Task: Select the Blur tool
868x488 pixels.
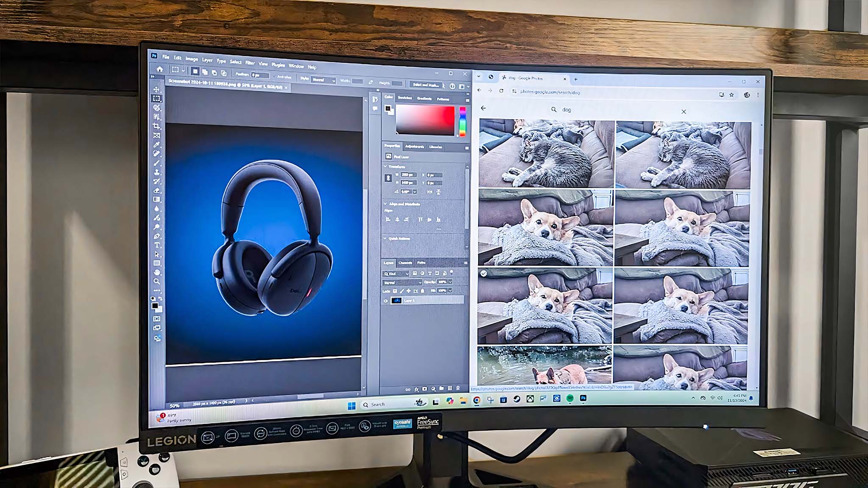Action: tap(156, 208)
